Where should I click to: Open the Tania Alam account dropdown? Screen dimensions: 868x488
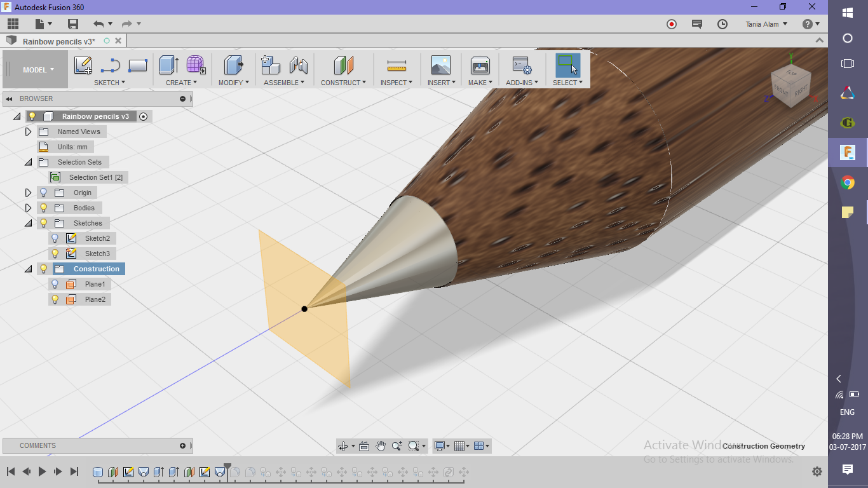(x=766, y=24)
